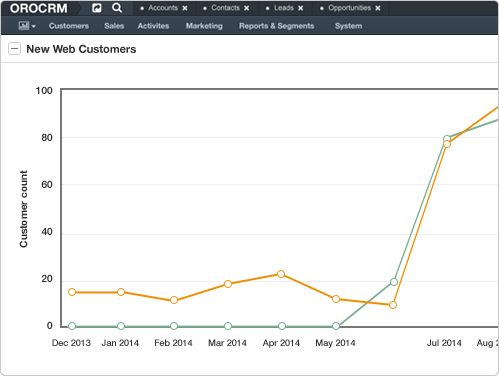
Task: Click the Customer count axis title
Action: click(24, 209)
